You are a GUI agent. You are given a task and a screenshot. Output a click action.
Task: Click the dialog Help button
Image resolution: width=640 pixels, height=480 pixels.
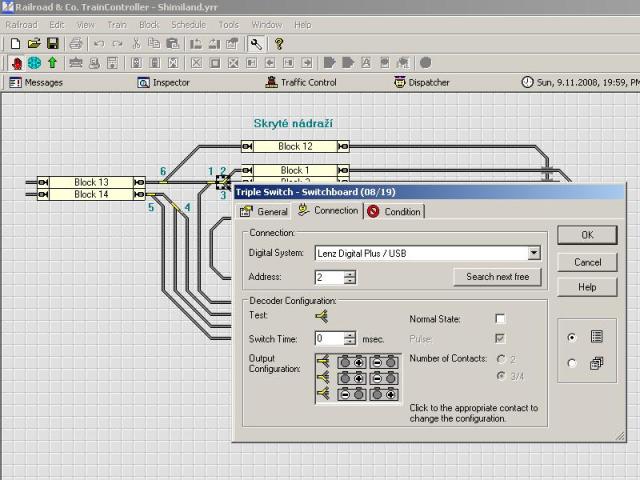pyautogui.click(x=587, y=287)
